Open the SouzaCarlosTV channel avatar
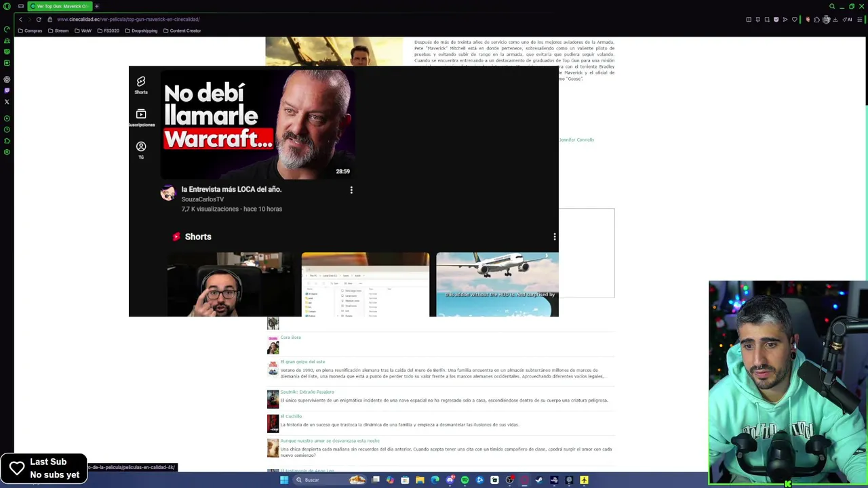This screenshot has height=488, width=868. pos(167,193)
